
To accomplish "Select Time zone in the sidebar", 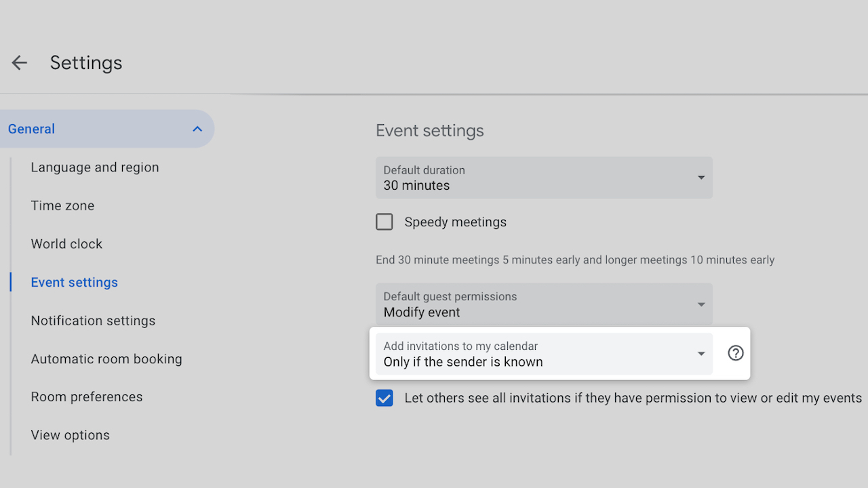I will click(62, 206).
